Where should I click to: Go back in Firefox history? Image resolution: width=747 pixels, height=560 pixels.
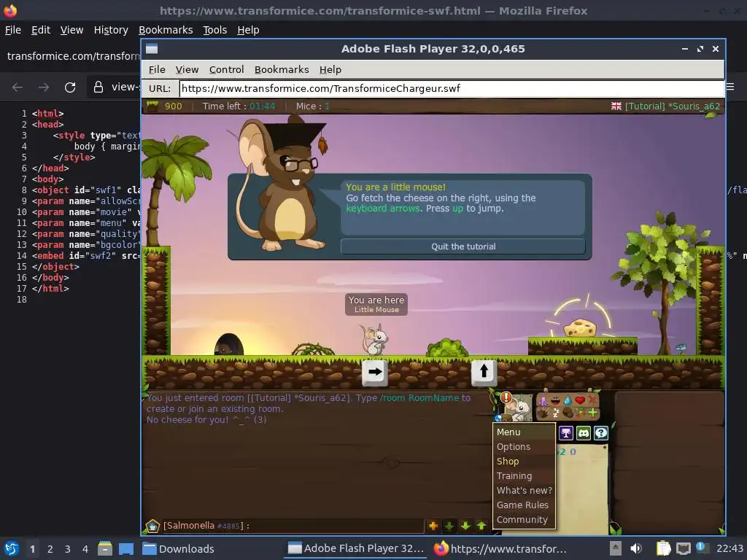(x=18, y=87)
